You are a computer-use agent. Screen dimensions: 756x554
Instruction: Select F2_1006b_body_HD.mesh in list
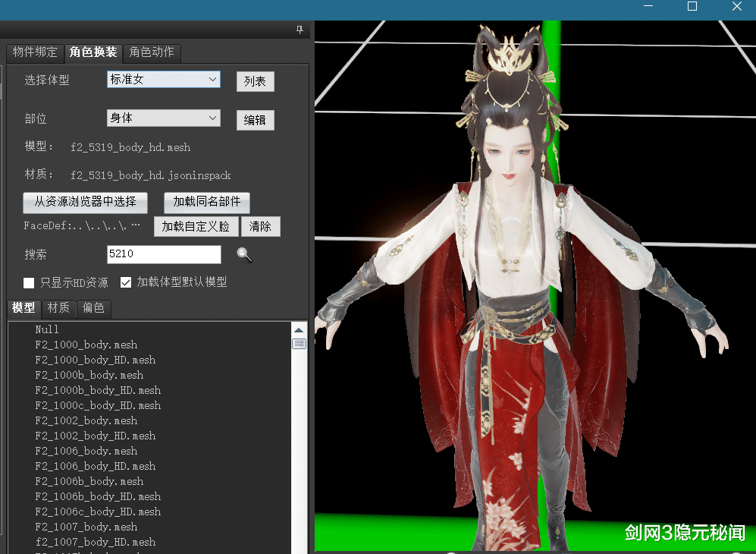click(x=98, y=496)
